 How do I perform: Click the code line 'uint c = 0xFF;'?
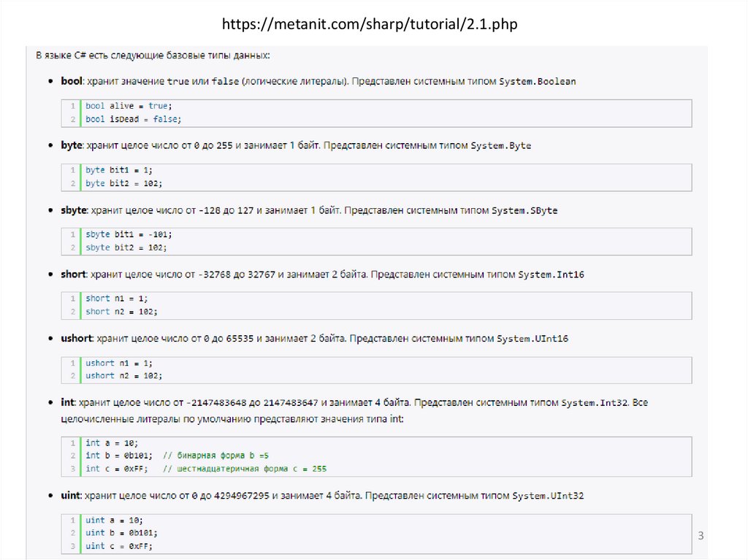pyautogui.click(x=119, y=546)
